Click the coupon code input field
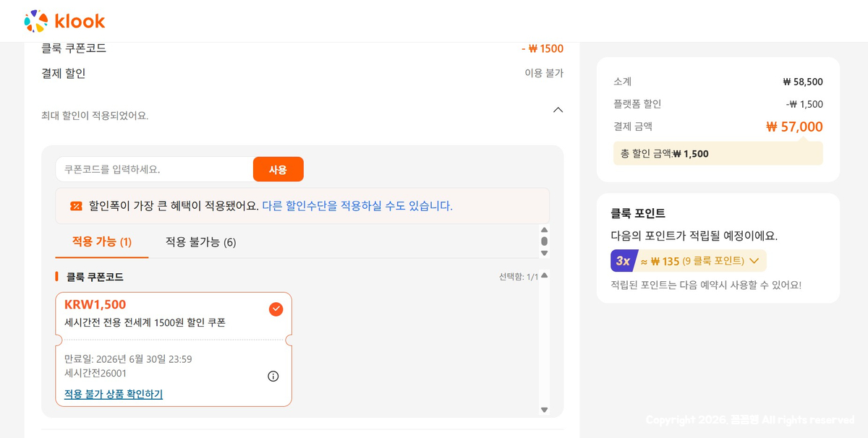The image size is (868, 438). tap(155, 169)
